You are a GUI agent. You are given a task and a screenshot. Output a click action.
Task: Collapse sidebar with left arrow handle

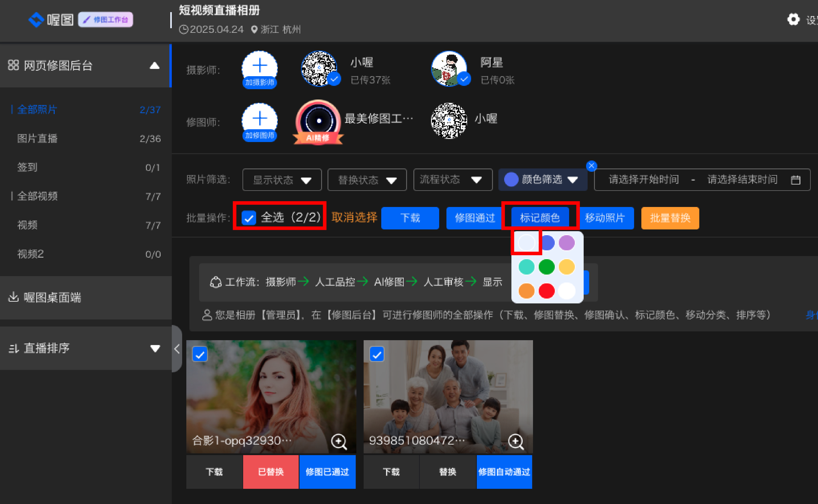[x=177, y=349]
